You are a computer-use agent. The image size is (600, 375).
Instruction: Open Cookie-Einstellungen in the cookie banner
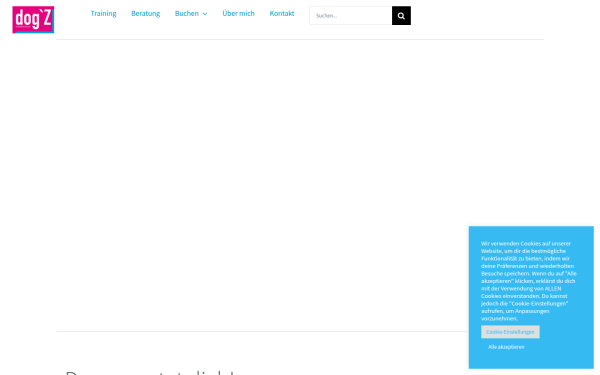510,332
